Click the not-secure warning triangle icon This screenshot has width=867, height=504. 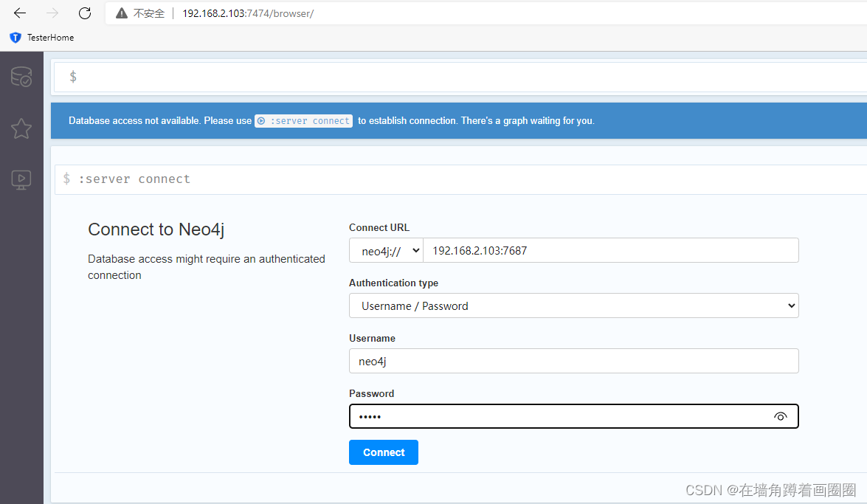pos(122,13)
